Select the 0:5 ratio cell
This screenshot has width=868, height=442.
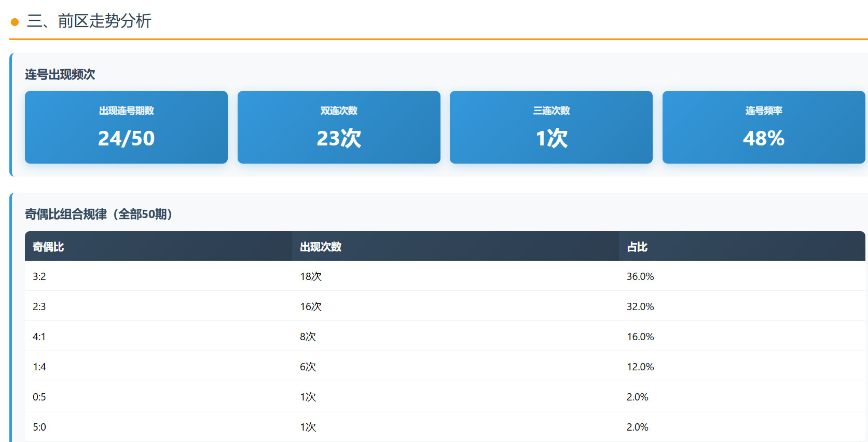pyautogui.click(x=39, y=397)
